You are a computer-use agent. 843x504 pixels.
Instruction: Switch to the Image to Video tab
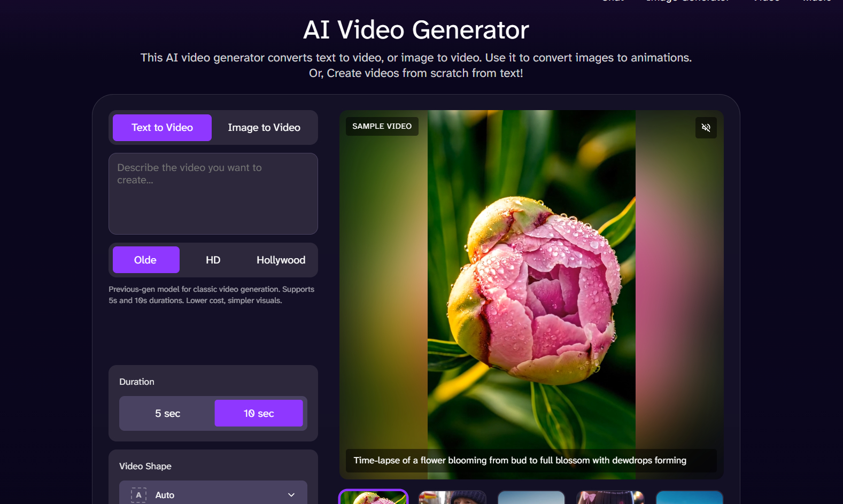[x=264, y=128]
